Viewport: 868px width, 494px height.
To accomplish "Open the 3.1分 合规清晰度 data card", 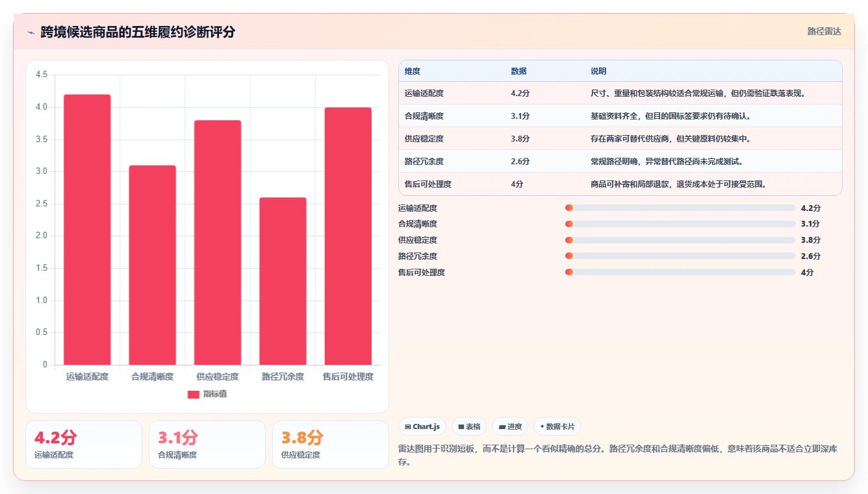I will click(207, 444).
